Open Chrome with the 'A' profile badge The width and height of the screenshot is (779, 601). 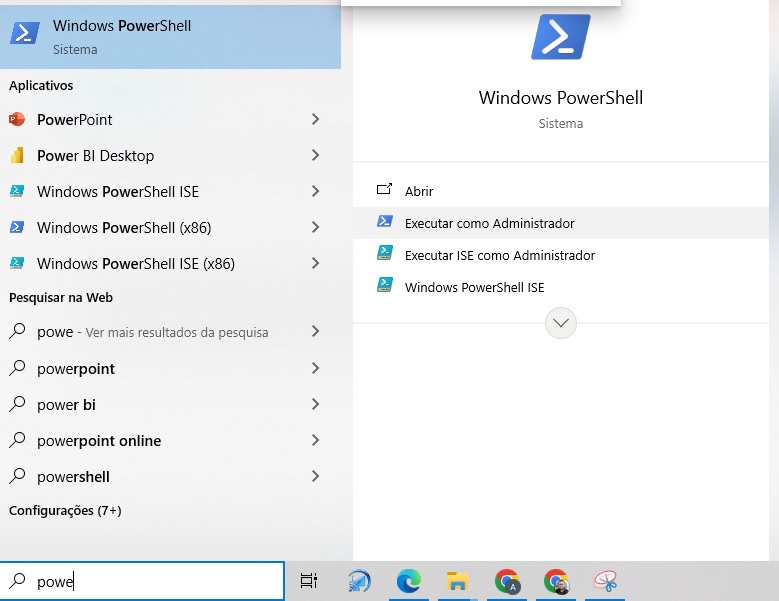pyautogui.click(x=507, y=581)
